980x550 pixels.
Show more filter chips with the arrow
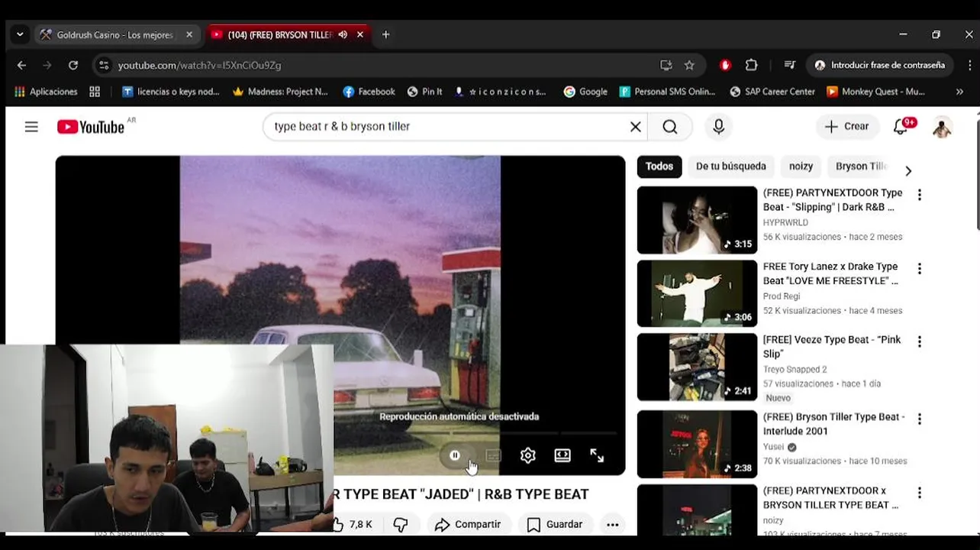pyautogui.click(x=908, y=170)
